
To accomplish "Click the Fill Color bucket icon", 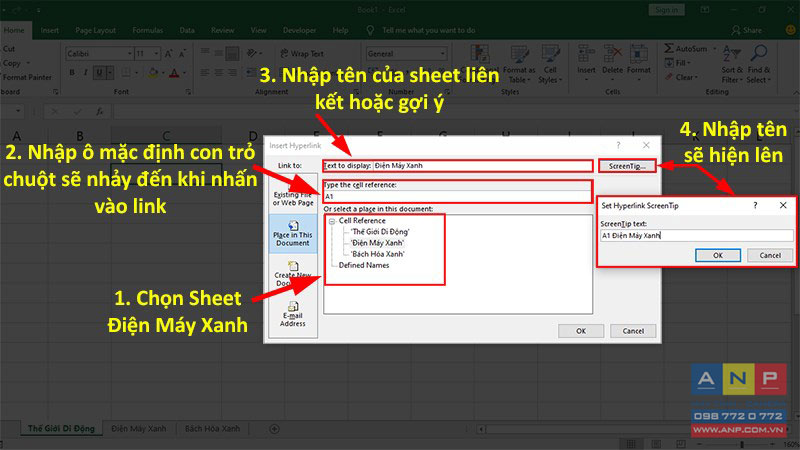I will pos(153,73).
